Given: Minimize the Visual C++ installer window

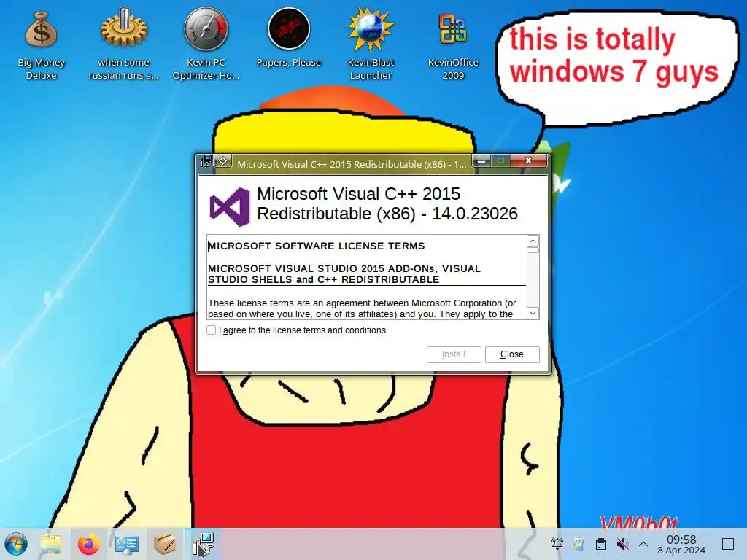Looking at the screenshot, I should pyautogui.click(x=481, y=161).
